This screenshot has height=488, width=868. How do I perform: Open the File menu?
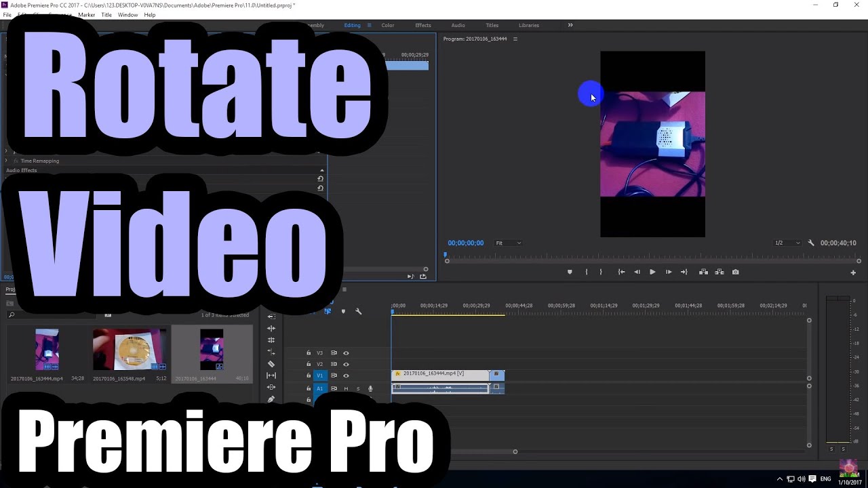click(7, 14)
